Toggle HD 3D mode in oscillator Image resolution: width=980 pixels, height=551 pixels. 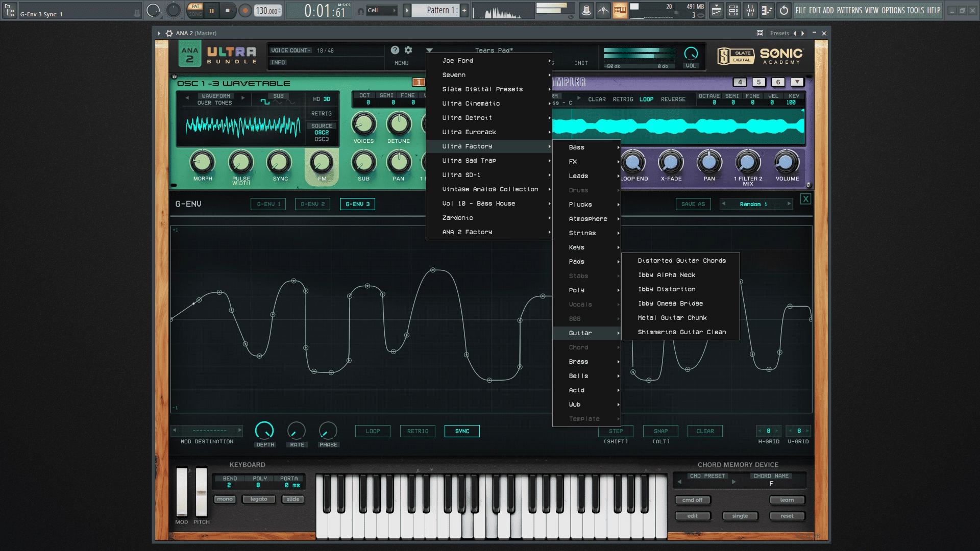tap(322, 99)
